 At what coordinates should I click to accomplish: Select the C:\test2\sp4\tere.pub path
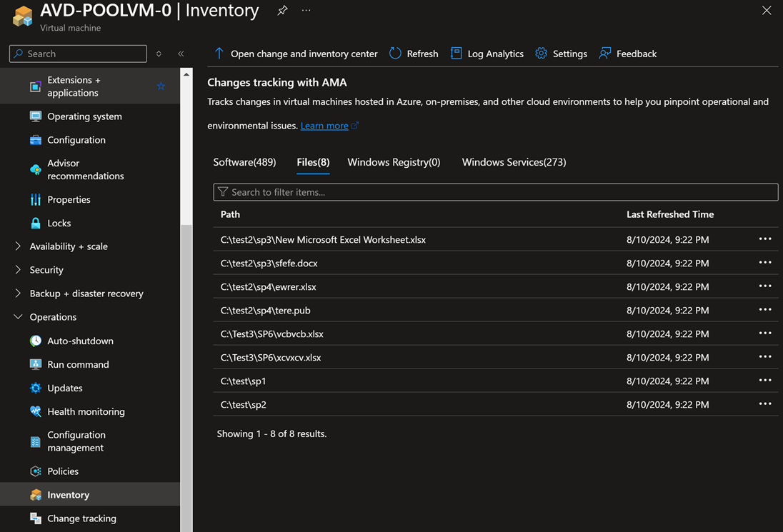[266, 311]
